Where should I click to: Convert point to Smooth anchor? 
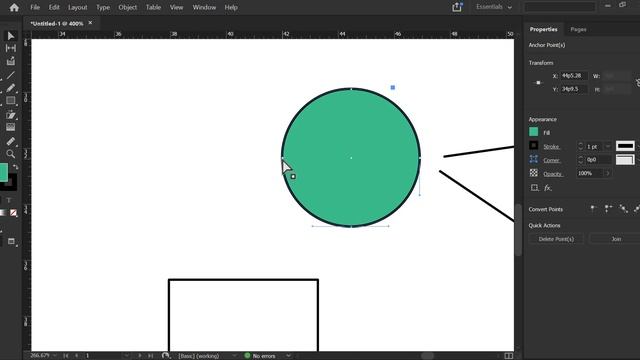tap(623, 209)
